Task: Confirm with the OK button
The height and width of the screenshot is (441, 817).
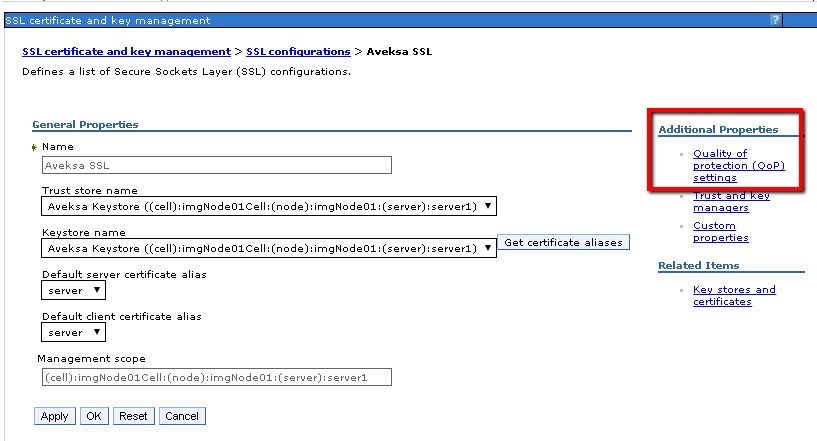Action: (93, 416)
